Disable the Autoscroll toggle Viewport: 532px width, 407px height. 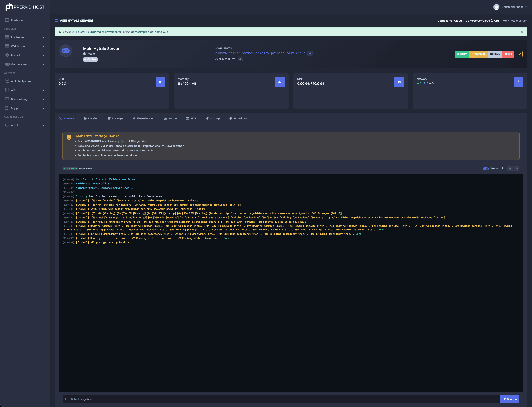486,168
